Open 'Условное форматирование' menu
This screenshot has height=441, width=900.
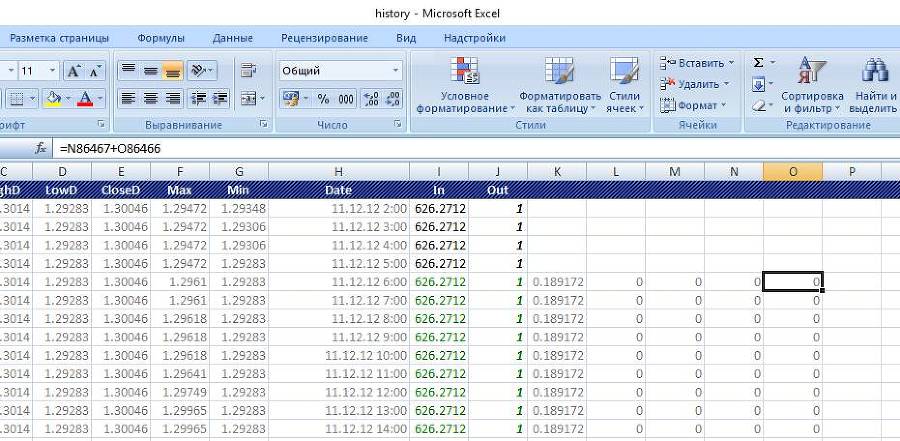(x=465, y=85)
